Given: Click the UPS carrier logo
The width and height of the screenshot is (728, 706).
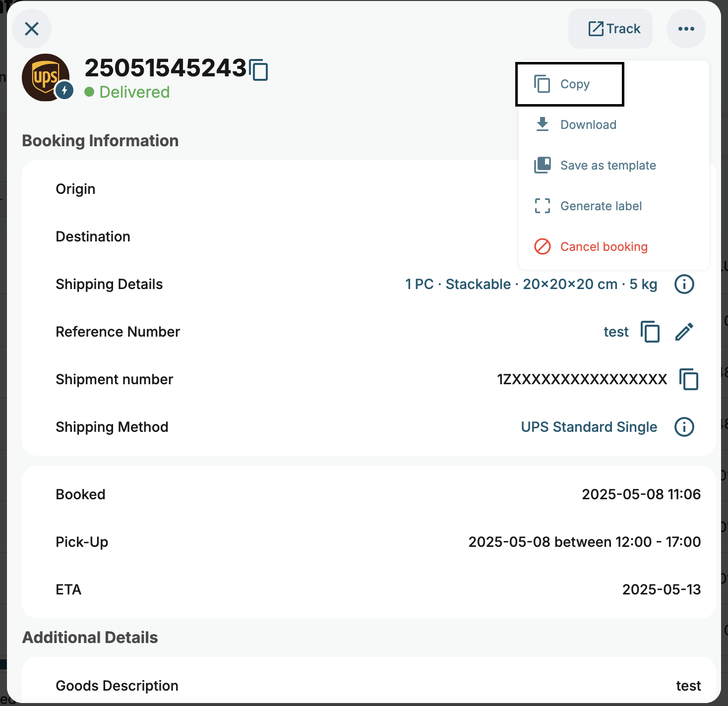Looking at the screenshot, I should [44, 76].
